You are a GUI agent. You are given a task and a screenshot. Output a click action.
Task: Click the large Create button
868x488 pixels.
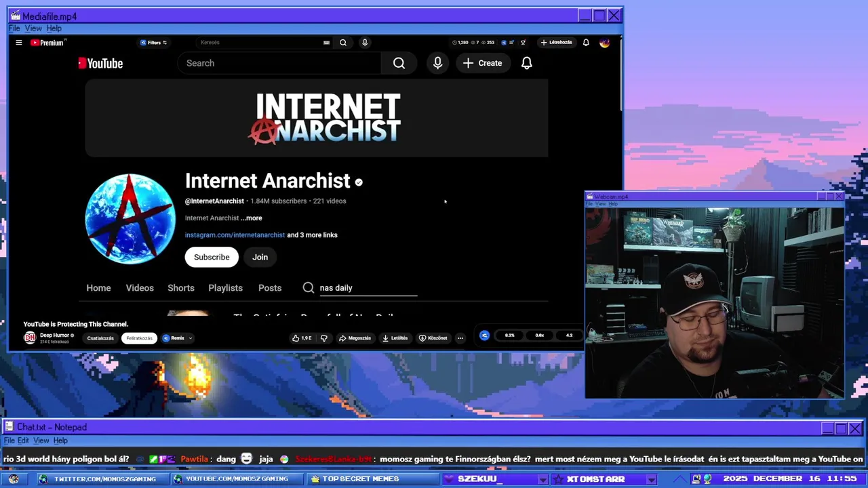483,63
